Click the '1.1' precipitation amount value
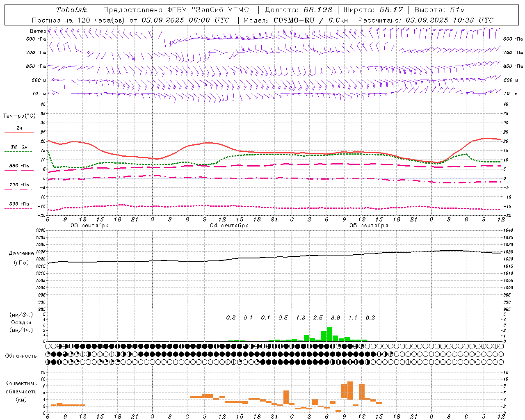The height and width of the screenshot is (420, 525). point(353,317)
